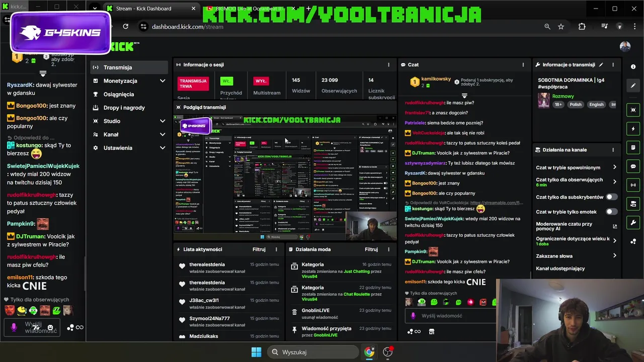This screenshot has height=362, width=644.
Task: Click the Rozmowy category link
Action: point(563,96)
